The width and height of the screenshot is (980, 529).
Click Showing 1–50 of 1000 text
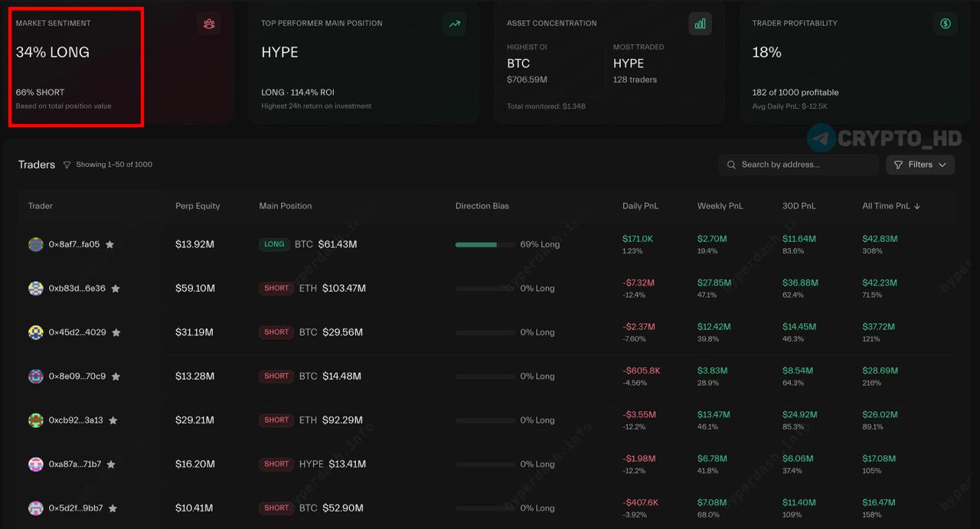(114, 165)
